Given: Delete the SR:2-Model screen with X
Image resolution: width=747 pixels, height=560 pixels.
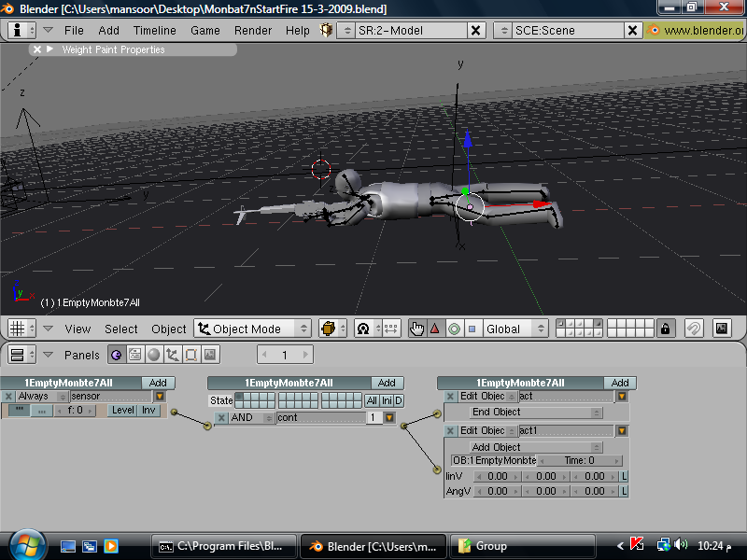Looking at the screenshot, I should tap(475, 31).
